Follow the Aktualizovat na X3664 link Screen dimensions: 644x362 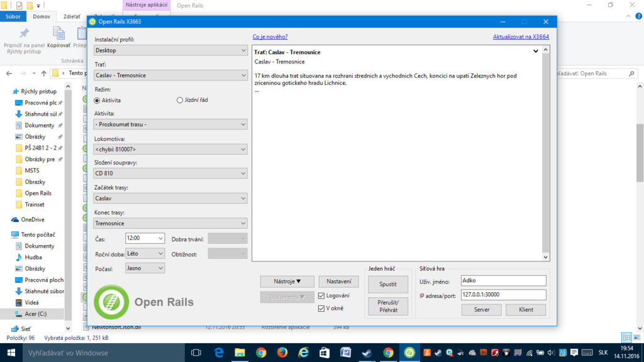tap(521, 37)
